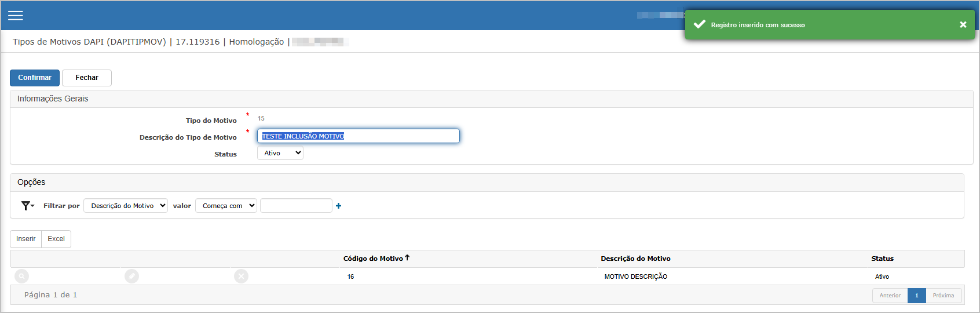Sort by Descrição do Motivo column

(x=635, y=259)
